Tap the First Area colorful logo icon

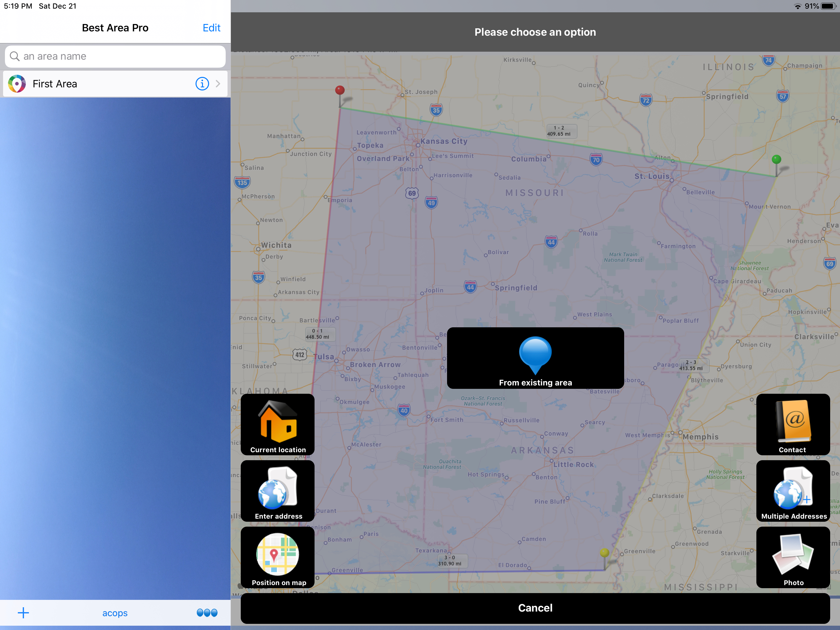point(17,84)
